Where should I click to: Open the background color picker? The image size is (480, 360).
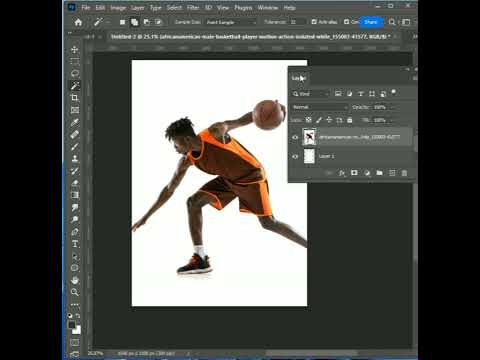pos(77,330)
